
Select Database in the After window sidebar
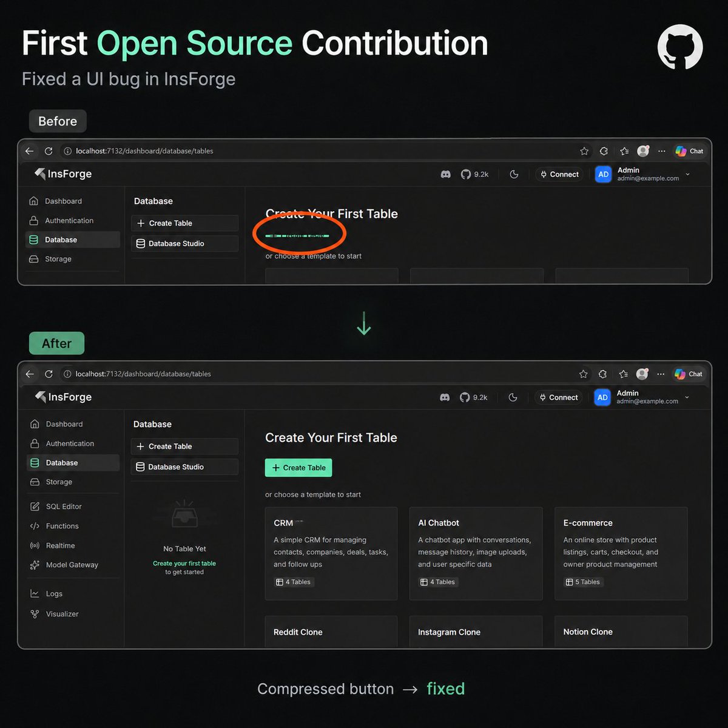(x=73, y=463)
